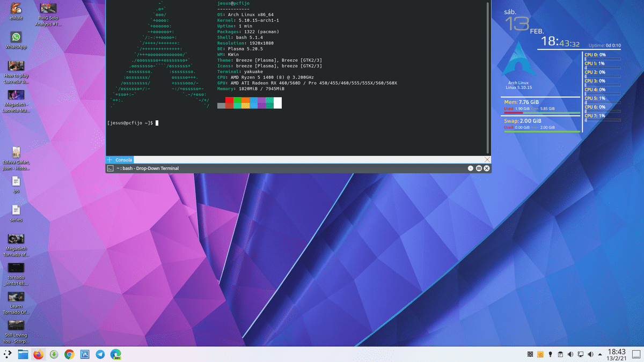Click the 'jesus@pcfijo' neofetch header text

233,3
